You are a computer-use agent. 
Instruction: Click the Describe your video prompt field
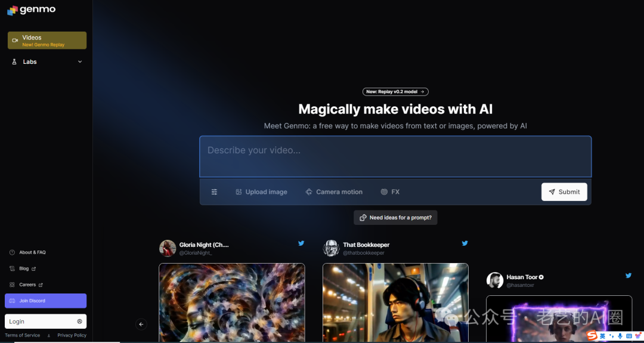(395, 156)
